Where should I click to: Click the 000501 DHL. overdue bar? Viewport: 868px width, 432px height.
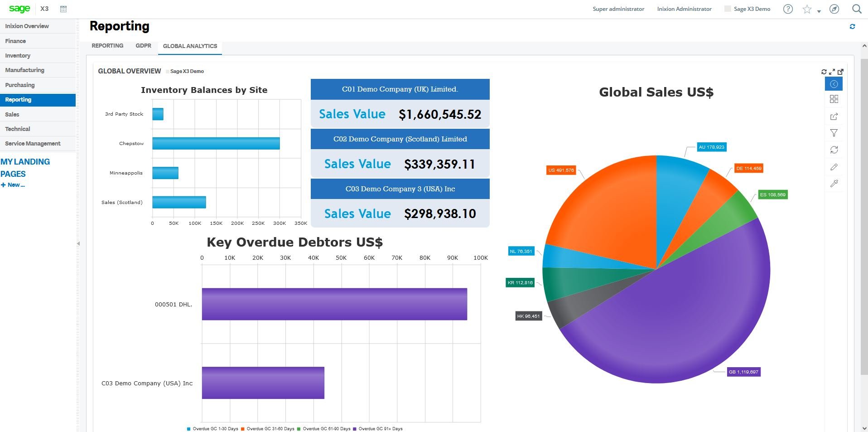click(334, 304)
